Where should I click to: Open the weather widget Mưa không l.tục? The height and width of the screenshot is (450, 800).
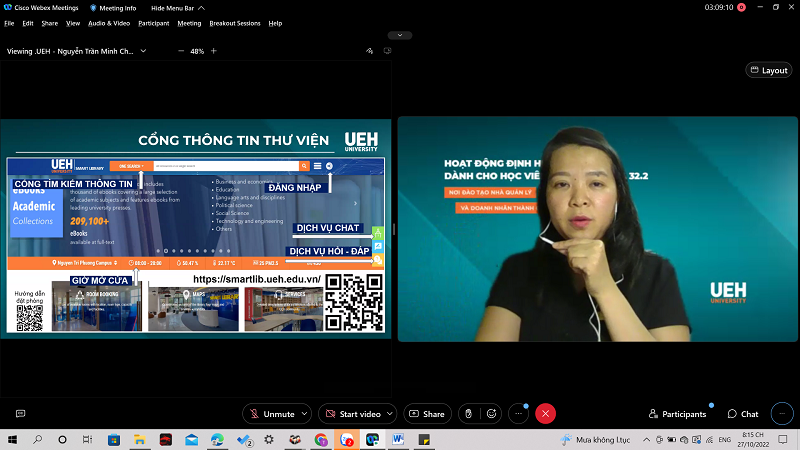[x=595, y=440]
